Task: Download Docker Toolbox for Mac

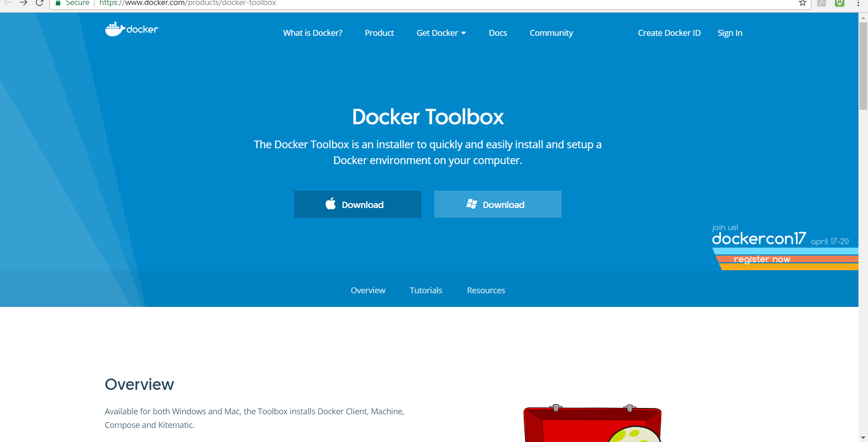Action: click(357, 204)
